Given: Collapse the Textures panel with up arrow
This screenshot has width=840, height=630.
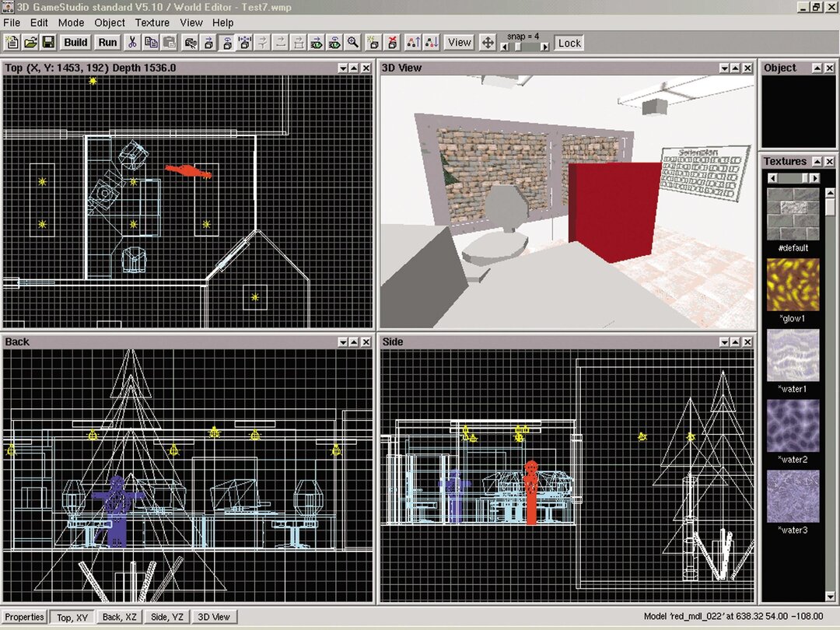Looking at the screenshot, I should point(817,162).
